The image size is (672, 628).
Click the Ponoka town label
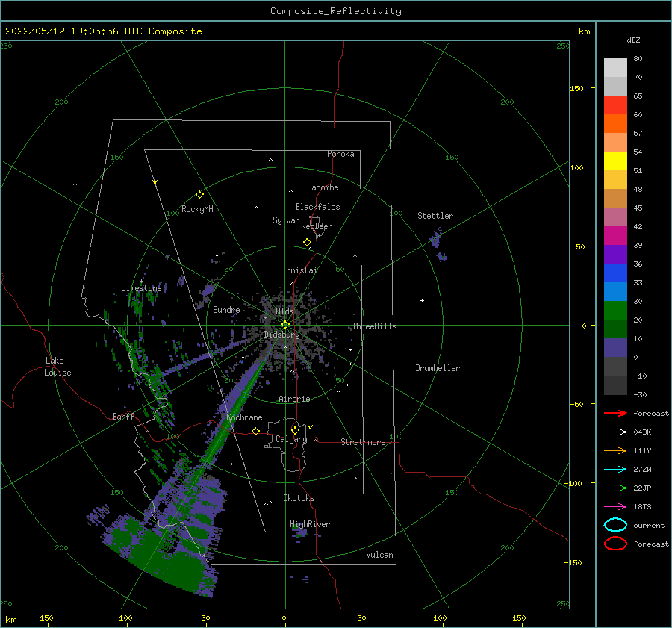(340, 154)
